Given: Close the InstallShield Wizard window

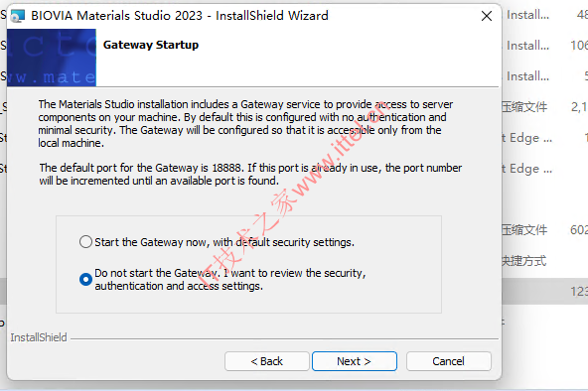Looking at the screenshot, I should point(487,16).
